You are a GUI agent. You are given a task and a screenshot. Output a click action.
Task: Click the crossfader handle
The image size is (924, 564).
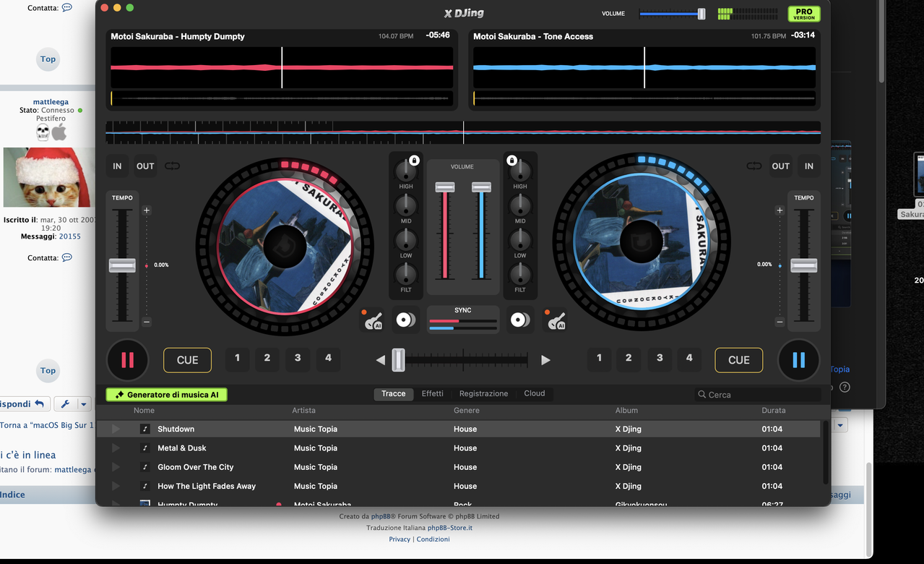tap(398, 359)
